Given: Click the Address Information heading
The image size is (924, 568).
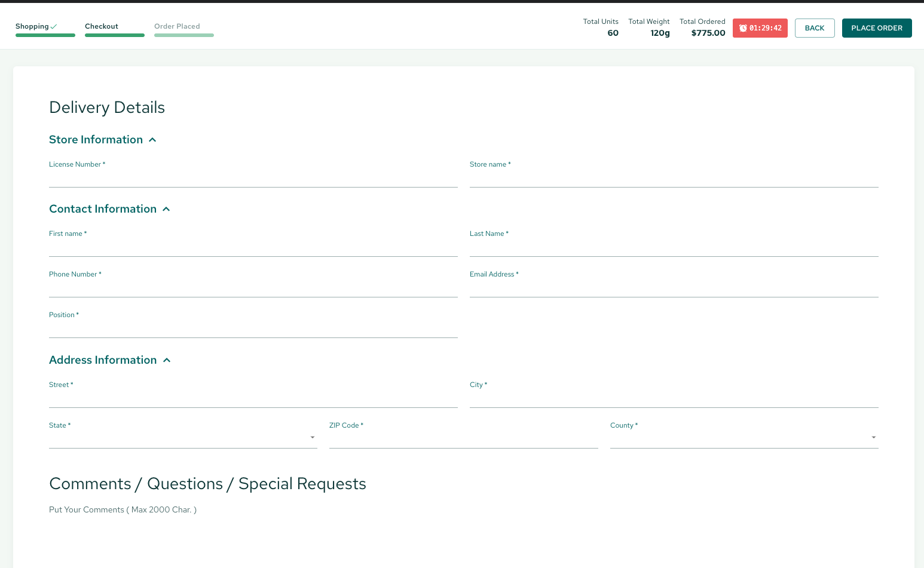Looking at the screenshot, I should pos(103,360).
